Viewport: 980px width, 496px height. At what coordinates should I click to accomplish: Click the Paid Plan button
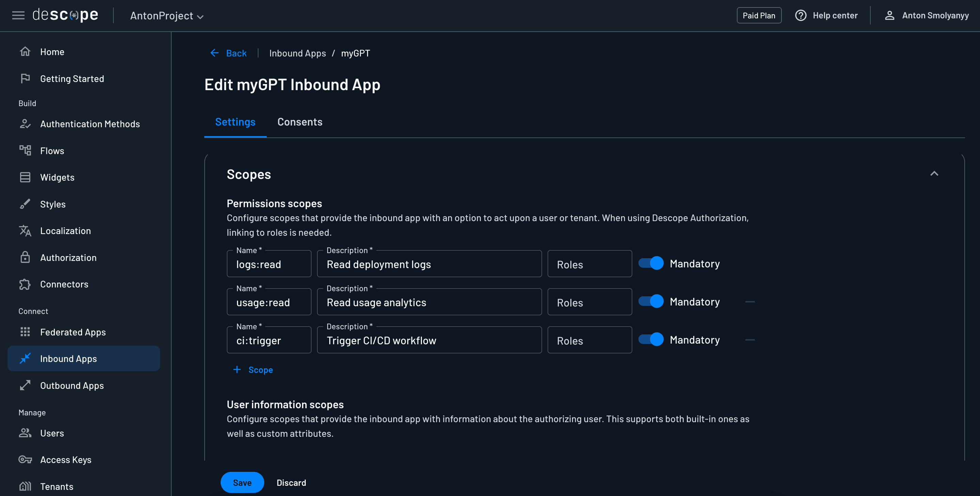point(759,15)
